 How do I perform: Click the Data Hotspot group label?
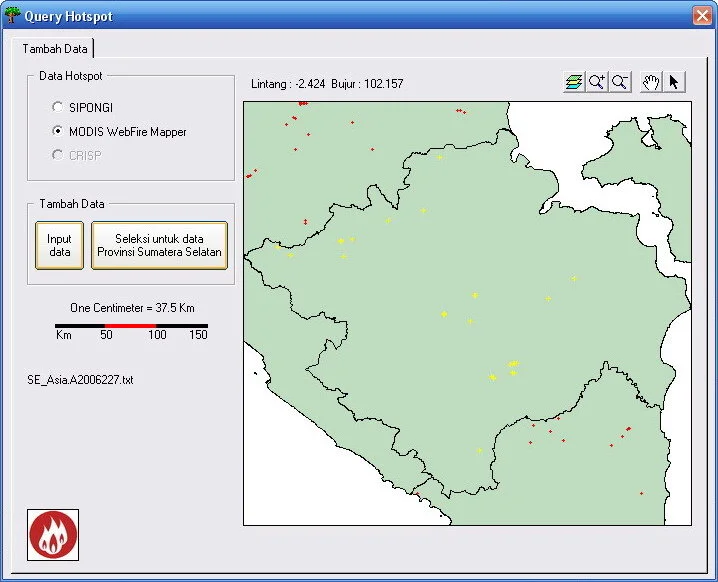click(x=70, y=76)
